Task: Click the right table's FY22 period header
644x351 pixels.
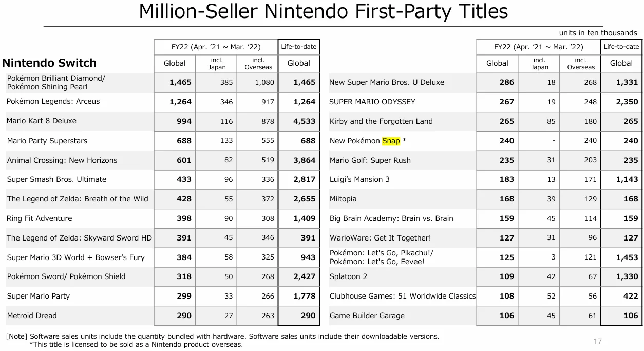Action: click(538, 47)
